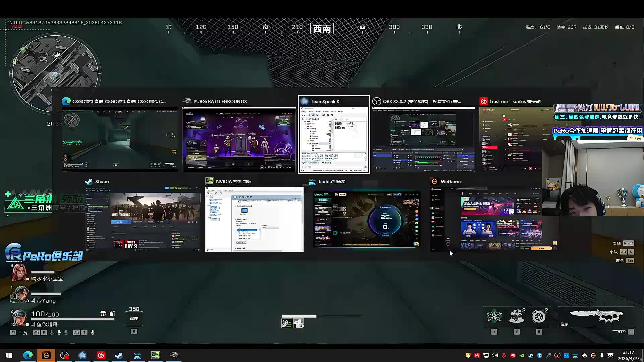Image resolution: width=644 pixels, height=362 pixels.
Task: Select the NVIDIA 控制面板 window thumbnail
Action: click(x=254, y=219)
